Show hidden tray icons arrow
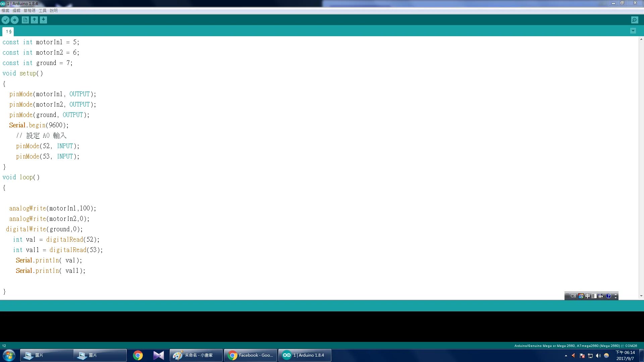644x362 pixels. tap(566, 356)
